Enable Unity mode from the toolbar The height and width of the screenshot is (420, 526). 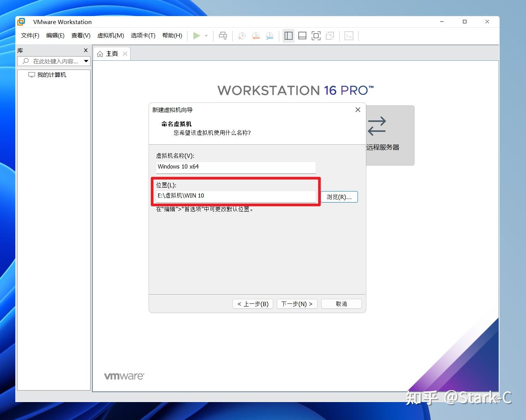(x=330, y=36)
